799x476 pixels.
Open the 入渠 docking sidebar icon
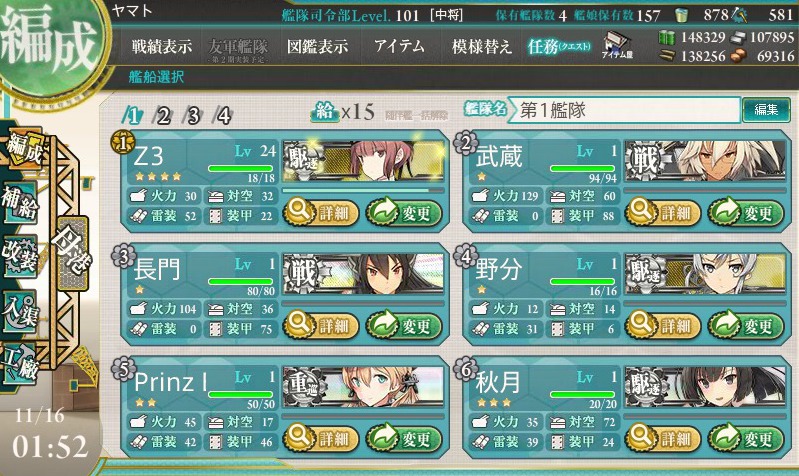pyautogui.click(x=19, y=310)
